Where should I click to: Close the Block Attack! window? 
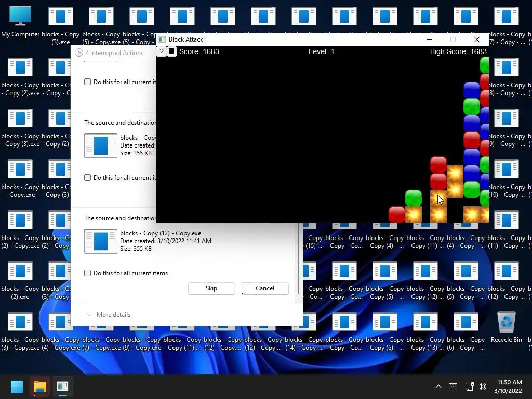[x=477, y=39]
